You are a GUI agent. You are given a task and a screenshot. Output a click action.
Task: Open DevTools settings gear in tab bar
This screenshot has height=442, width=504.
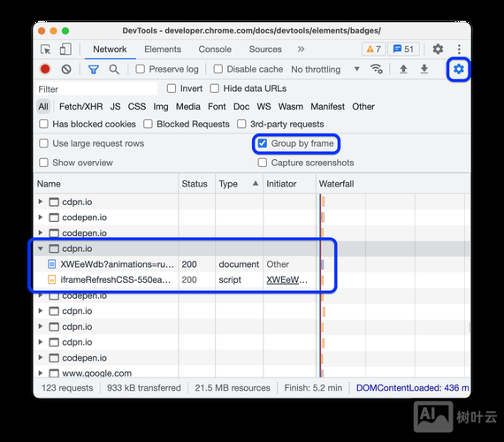tap(438, 50)
